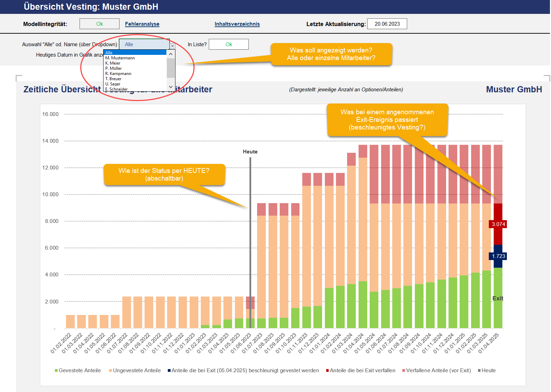
Task: Click the Alle selection combo box
Action: coord(144,44)
